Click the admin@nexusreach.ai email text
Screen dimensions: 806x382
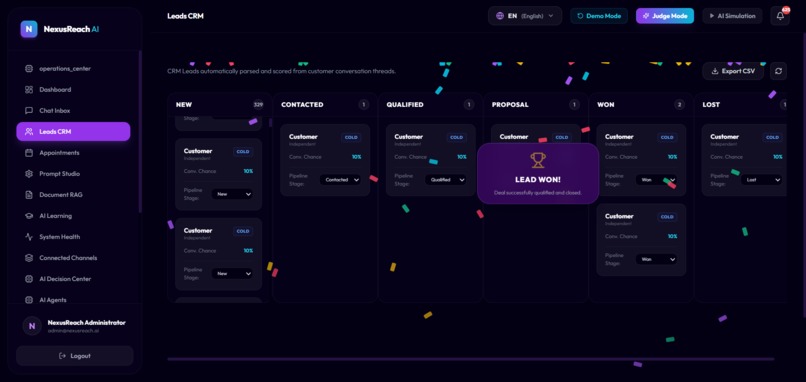click(73, 331)
